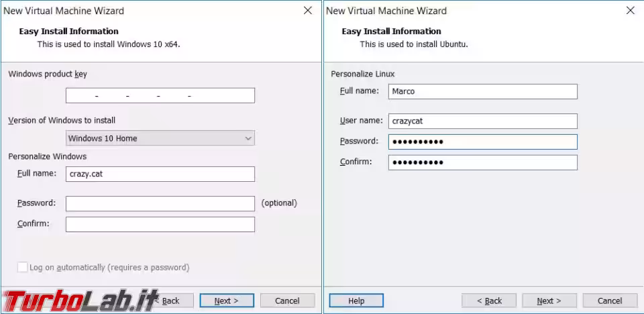Go Back in the Ubuntu wizard
The height and width of the screenshot is (314, 644).
[489, 301]
